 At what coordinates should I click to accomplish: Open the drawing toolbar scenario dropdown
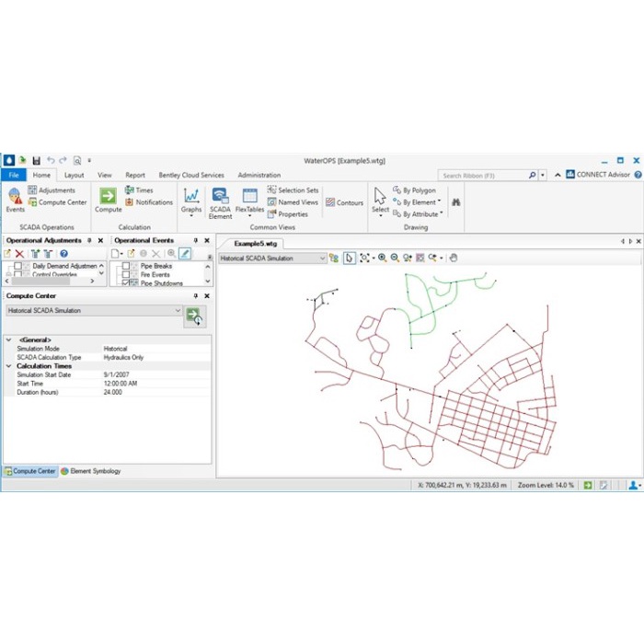[x=272, y=259]
